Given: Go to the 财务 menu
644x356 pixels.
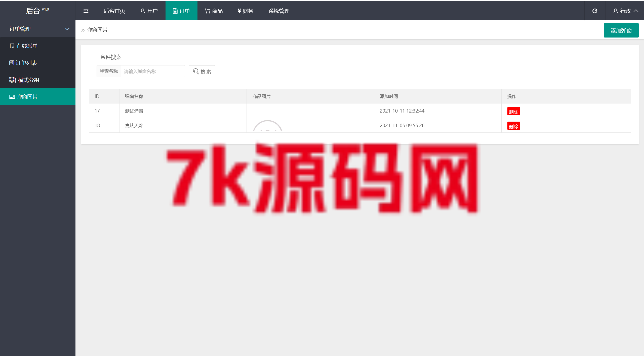Looking at the screenshot, I should [x=245, y=11].
